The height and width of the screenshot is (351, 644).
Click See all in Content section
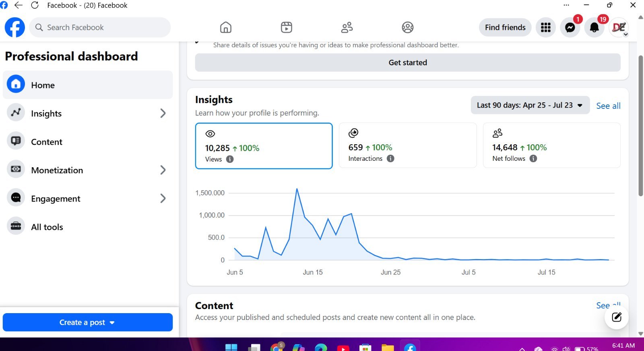608,305
